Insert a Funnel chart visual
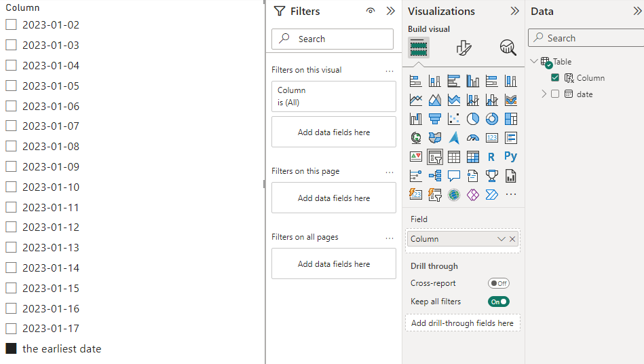Screen dimensions: 644x364 pyautogui.click(x=434, y=119)
